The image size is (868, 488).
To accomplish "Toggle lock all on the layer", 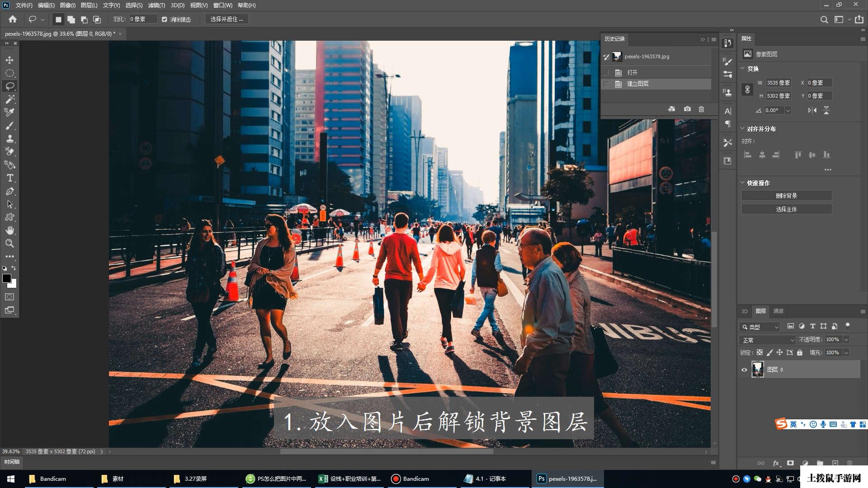I will [800, 352].
